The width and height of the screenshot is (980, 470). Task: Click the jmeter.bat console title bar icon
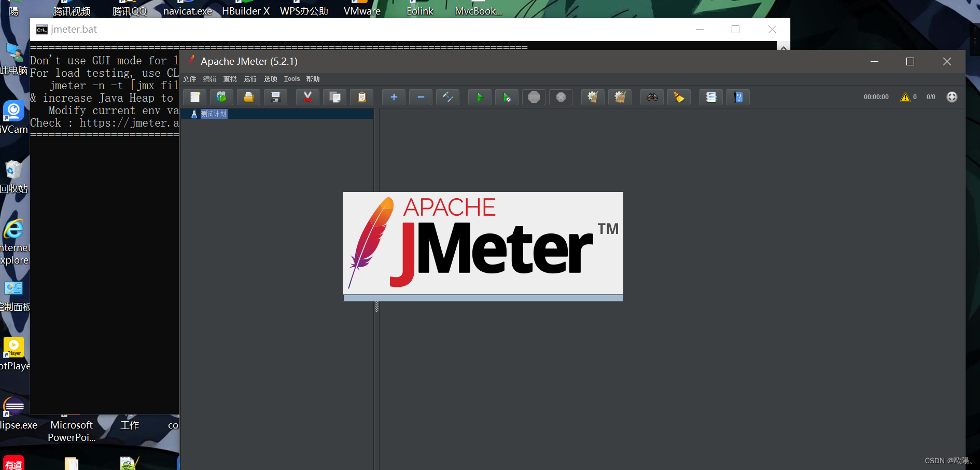42,30
